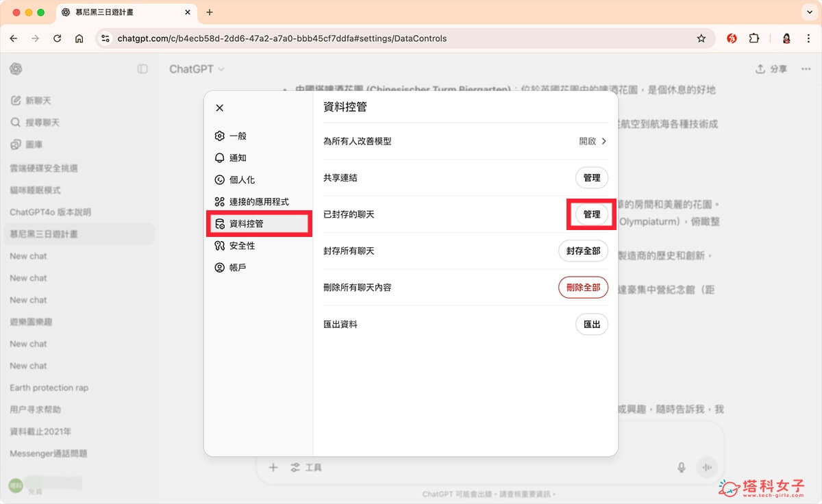Start voice mode with the waveform icon
Screen dimensions: 822x504
(706, 467)
